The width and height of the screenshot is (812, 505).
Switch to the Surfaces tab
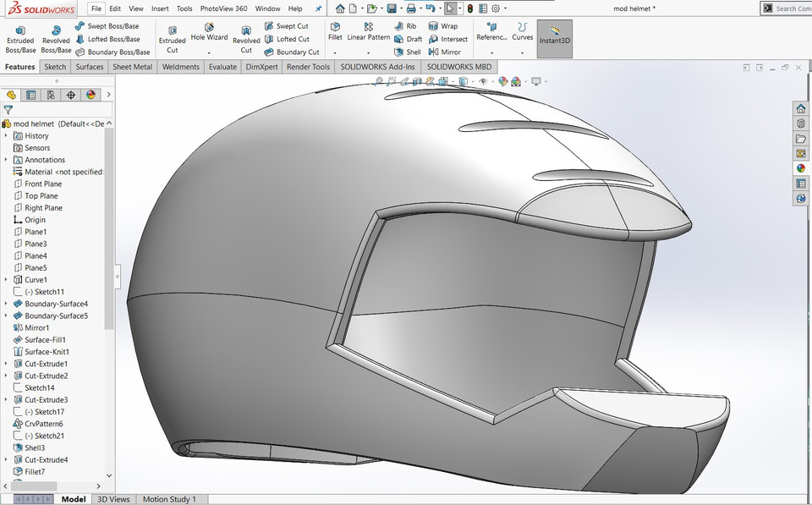(89, 66)
